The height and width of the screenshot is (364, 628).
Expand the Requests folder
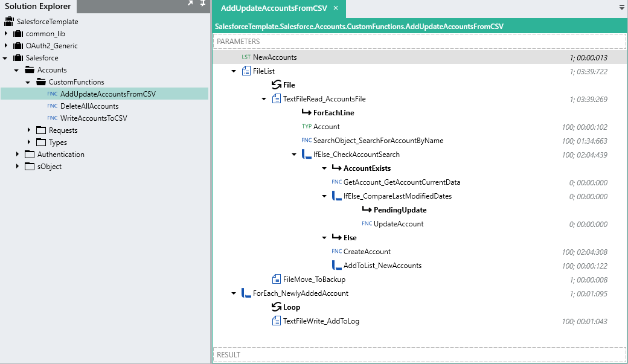coord(28,130)
